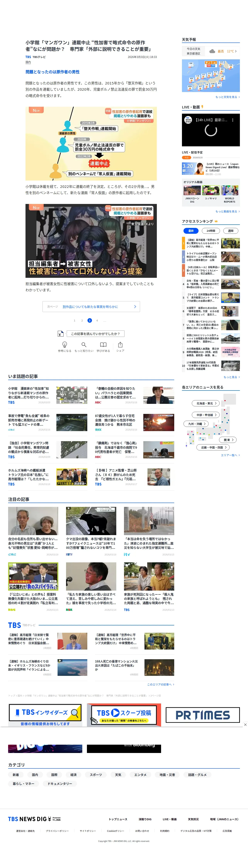
Task: Open the シェア share icon
Action: [120, 344]
